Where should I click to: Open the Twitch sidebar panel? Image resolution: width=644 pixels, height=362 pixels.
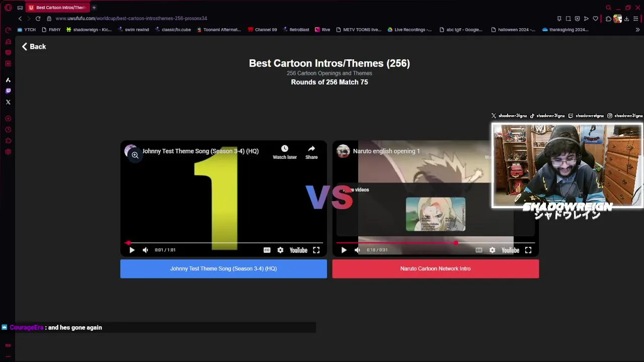[x=8, y=91]
